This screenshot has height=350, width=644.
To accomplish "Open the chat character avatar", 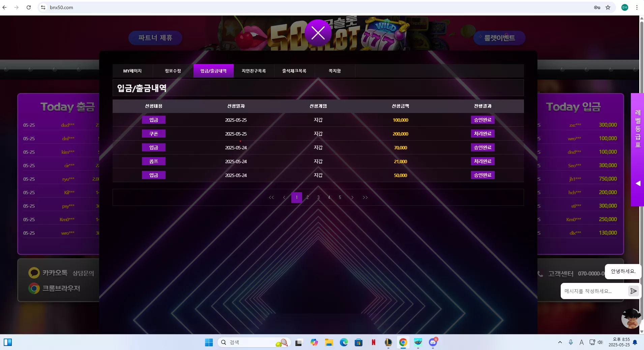I will coord(631,318).
